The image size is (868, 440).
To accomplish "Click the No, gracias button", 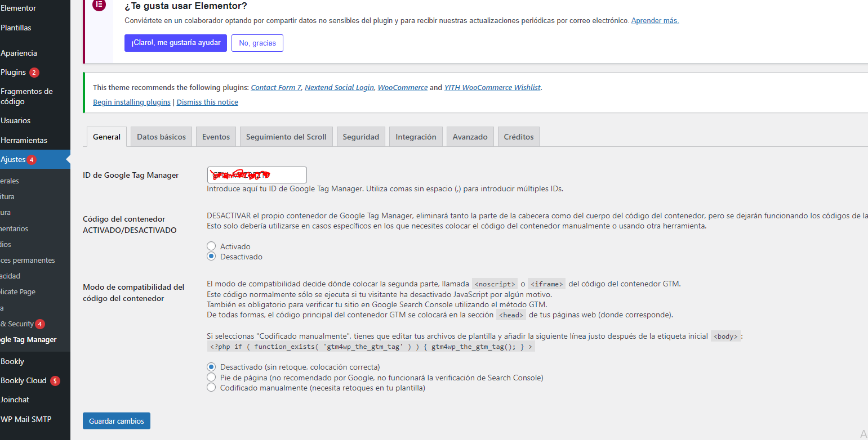I will 257,43.
